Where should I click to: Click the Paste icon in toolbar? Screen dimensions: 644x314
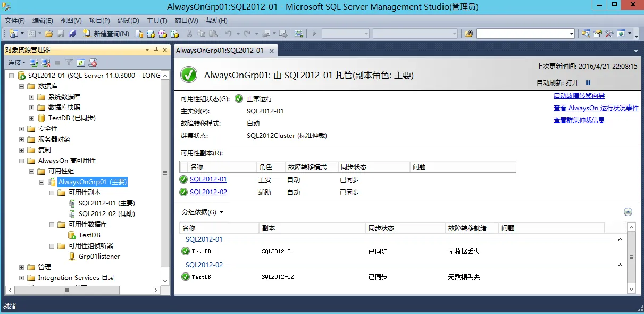(x=213, y=34)
